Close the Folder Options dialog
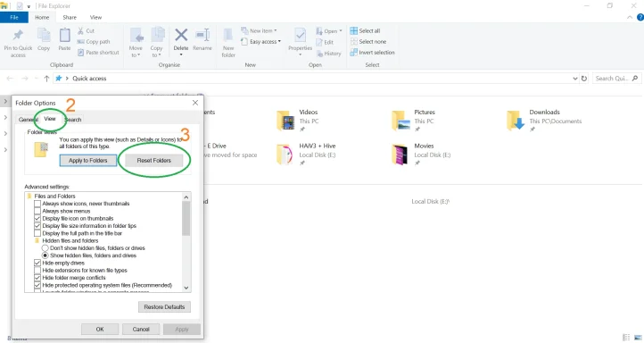Viewport: 644px width, 343px height. coord(195,103)
